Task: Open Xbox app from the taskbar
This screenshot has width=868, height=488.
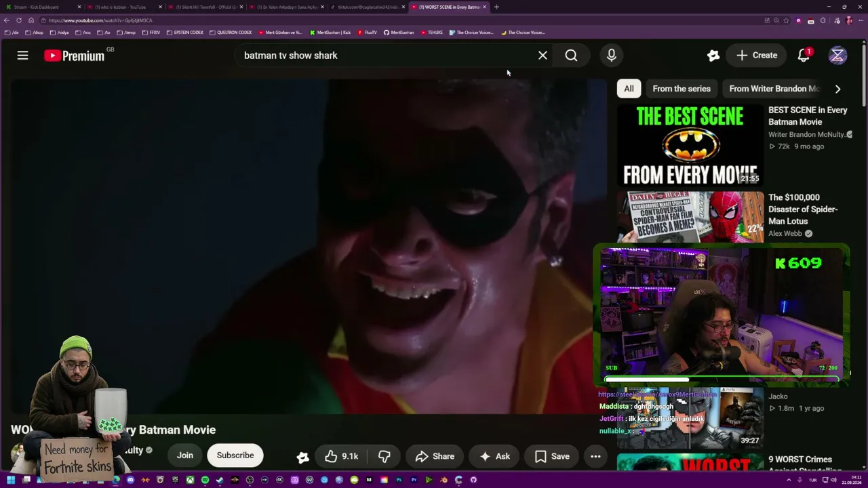Action: point(190,480)
